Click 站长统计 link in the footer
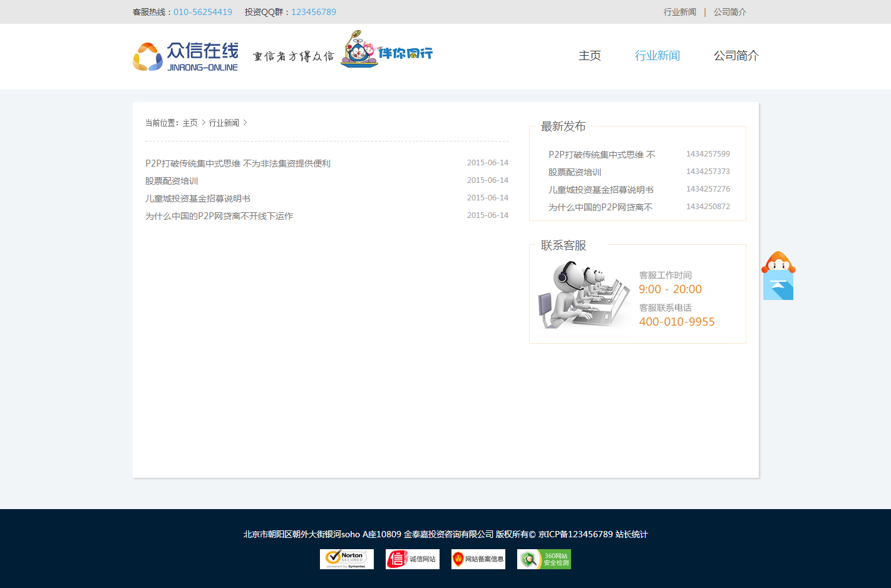 click(x=631, y=534)
